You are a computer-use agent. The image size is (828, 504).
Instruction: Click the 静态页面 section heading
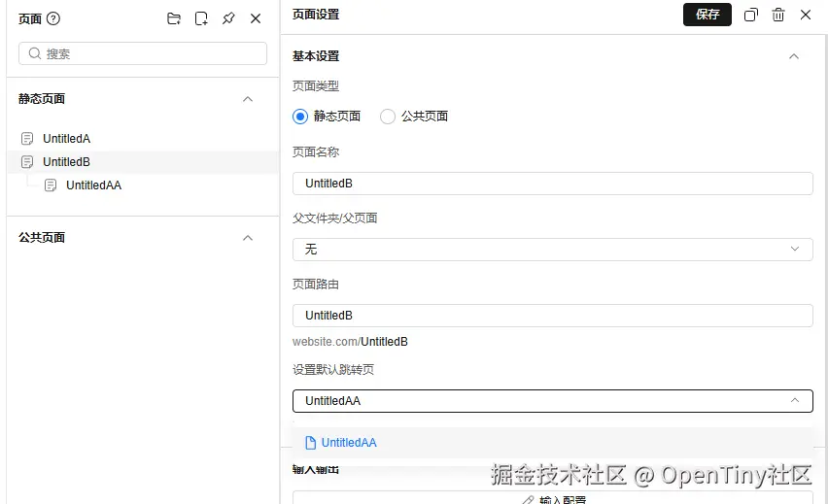(x=42, y=99)
